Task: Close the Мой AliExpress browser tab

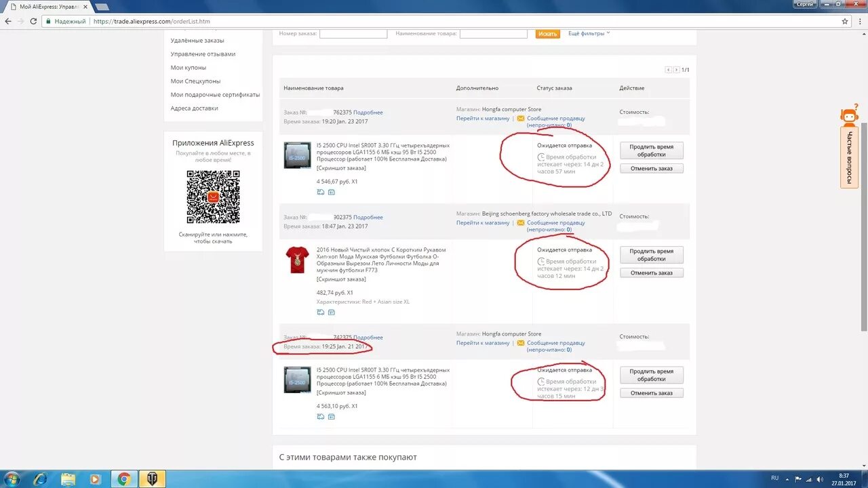Action: (x=85, y=6)
